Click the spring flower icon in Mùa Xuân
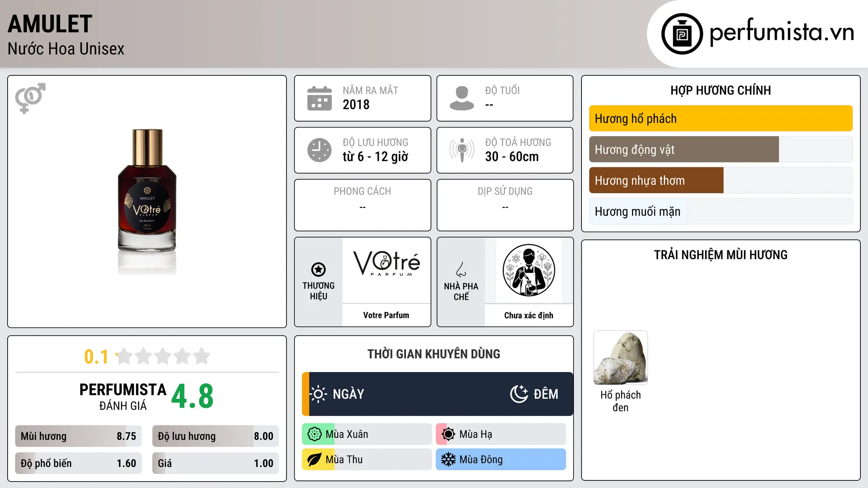 coord(314,434)
